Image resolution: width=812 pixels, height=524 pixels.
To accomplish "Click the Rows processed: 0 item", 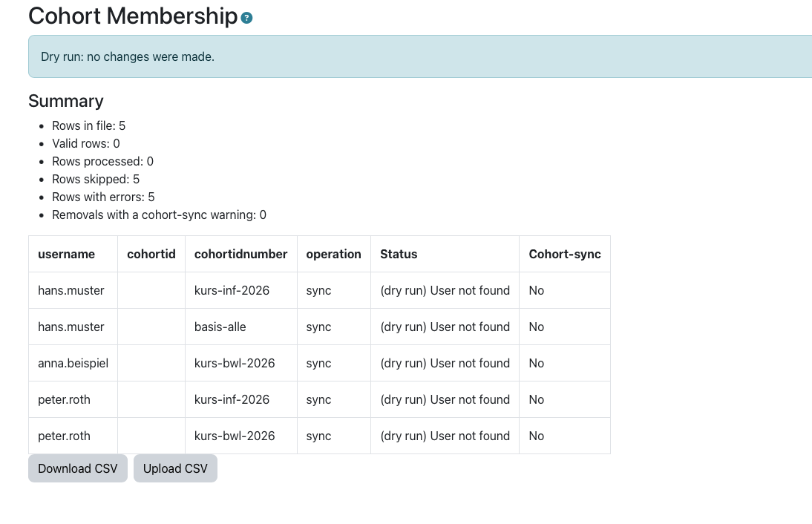I will tap(102, 162).
